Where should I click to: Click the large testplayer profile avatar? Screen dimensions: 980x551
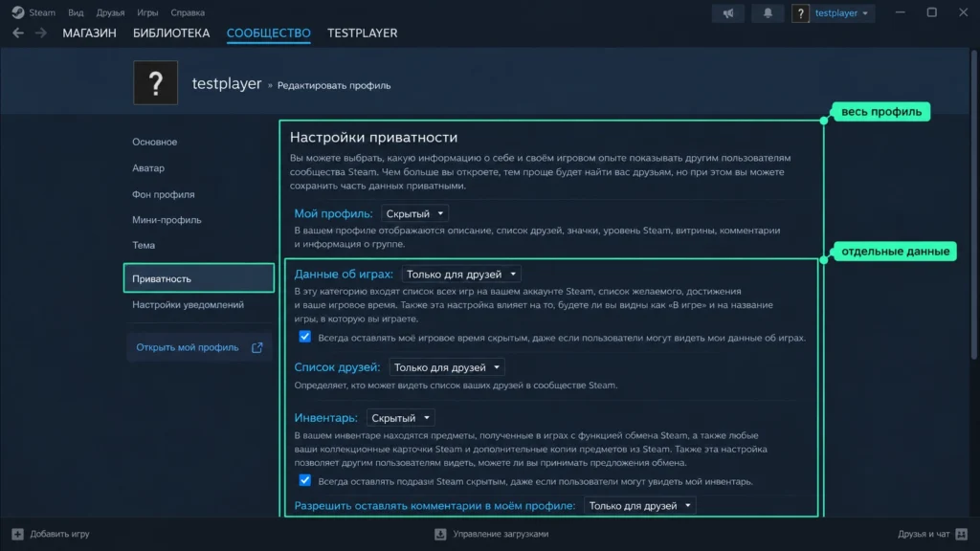[x=156, y=82]
